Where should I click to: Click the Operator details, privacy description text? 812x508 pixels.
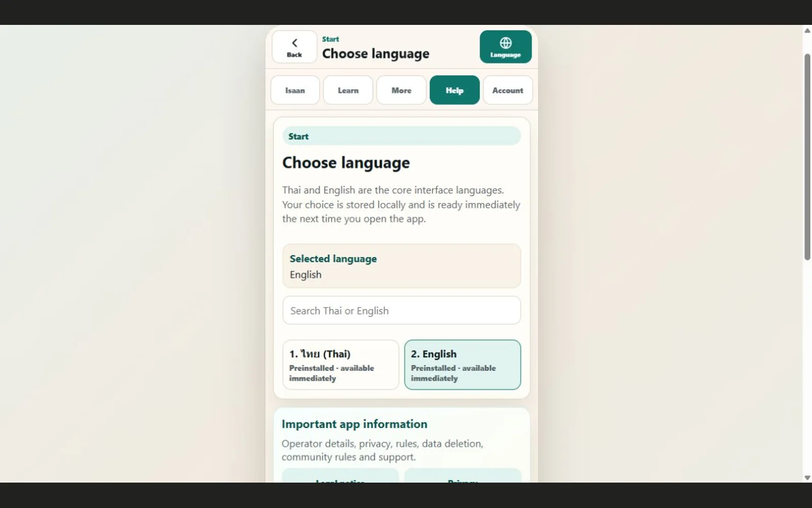[x=382, y=450]
